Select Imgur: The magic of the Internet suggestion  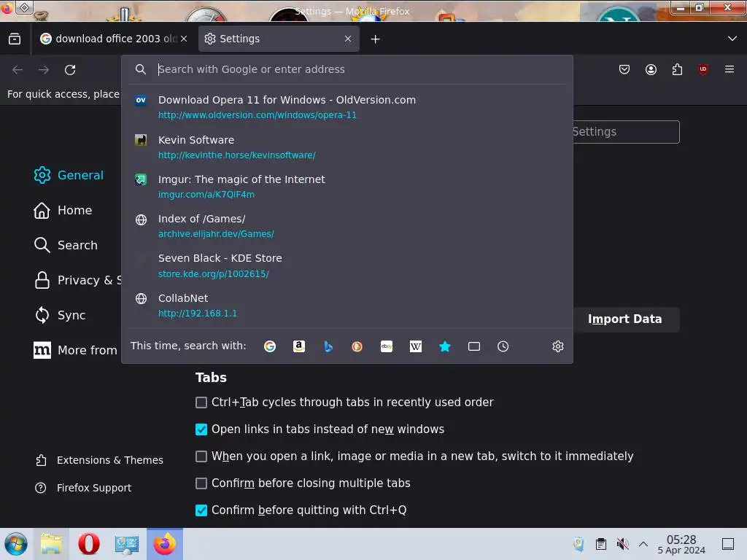click(x=347, y=187)
